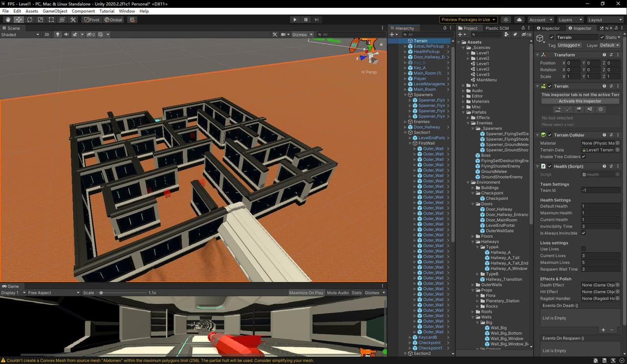Click Maximize On Play button
This screenshot has width=627, height=364.
306,293
